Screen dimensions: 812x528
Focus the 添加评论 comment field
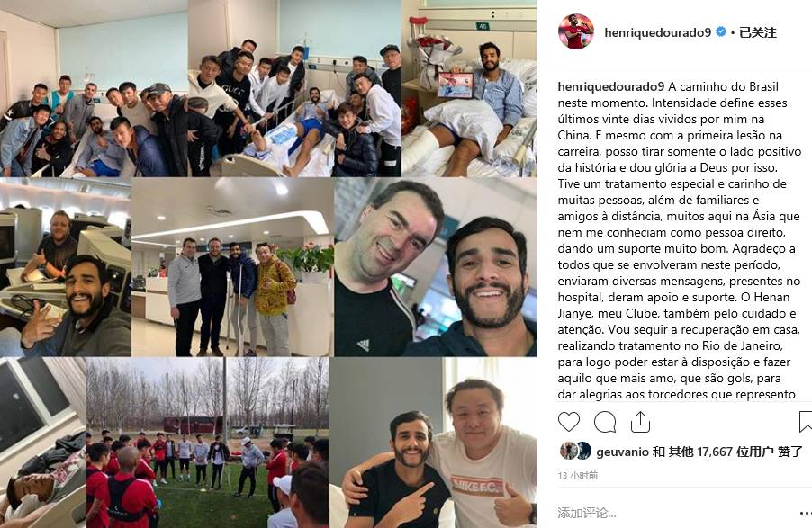coord(673,513)
